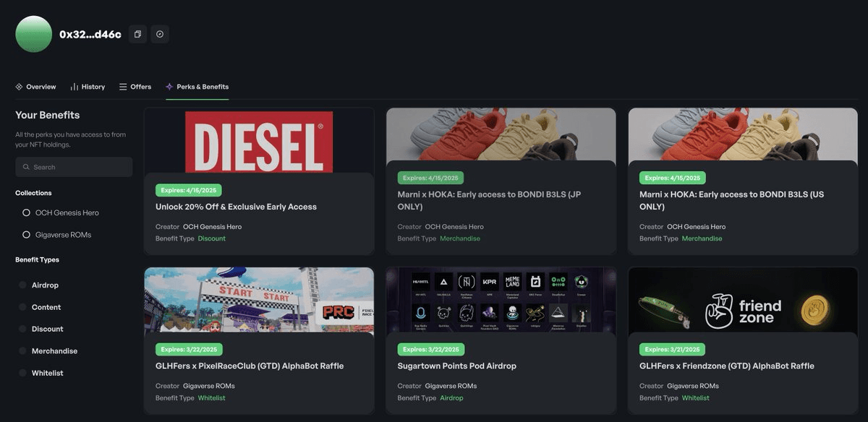Screen dimensions: 868x422
Task: Open Unlock 20% Off & Exclusive Early Access
Action: click(236, 207)
